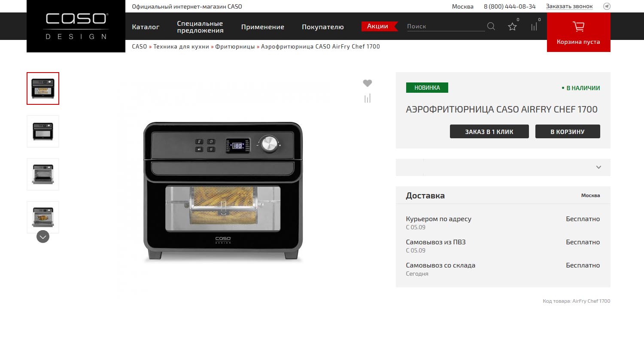This screenshot has width=644, height=362.
Task: Select first product thumbnail with red border
Action: tap(43, 88)
